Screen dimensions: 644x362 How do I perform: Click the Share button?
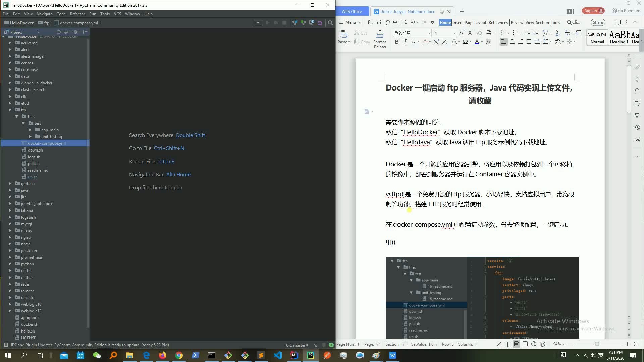598,22
